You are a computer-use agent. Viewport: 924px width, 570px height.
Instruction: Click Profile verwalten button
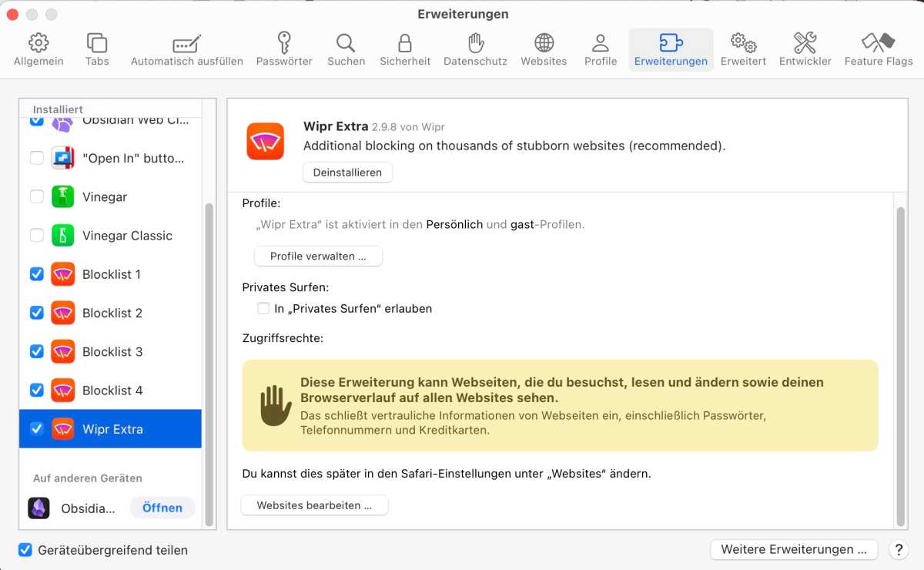tap(318, 256)
